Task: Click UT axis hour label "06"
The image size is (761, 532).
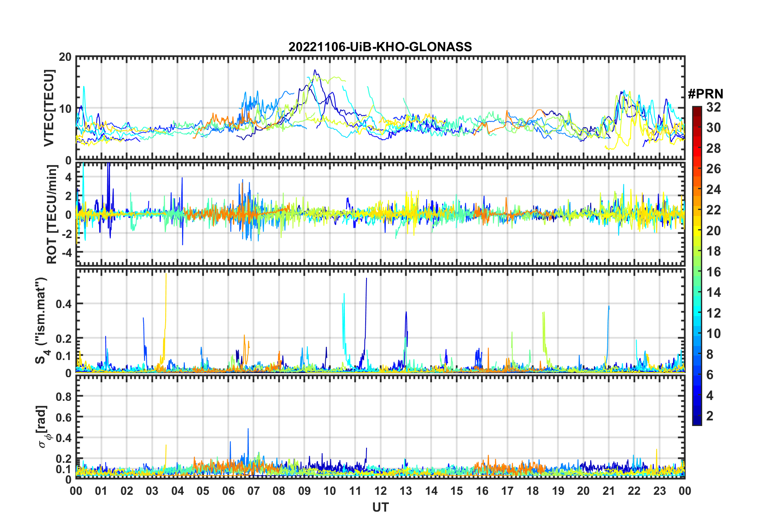Action: (x=228, y=491)
